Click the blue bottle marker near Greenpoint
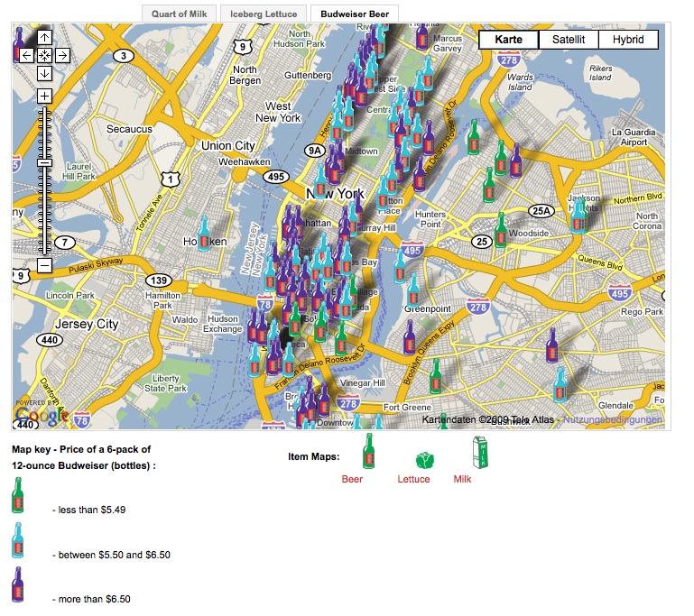694x616 pixels. pos(413,290)
